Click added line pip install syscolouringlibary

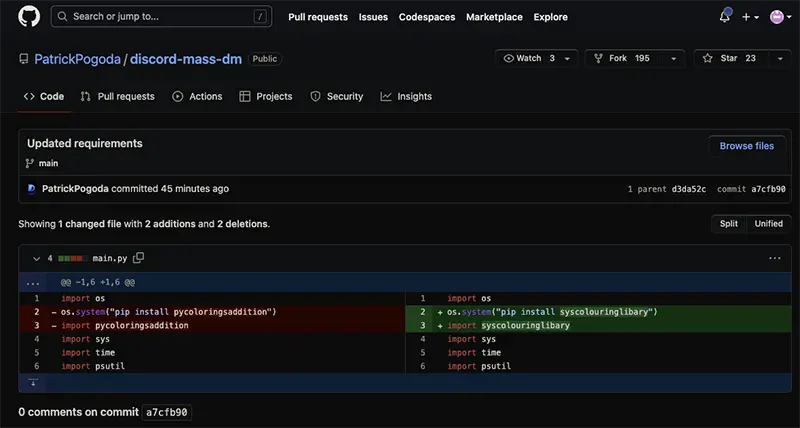tap(598, 312)
